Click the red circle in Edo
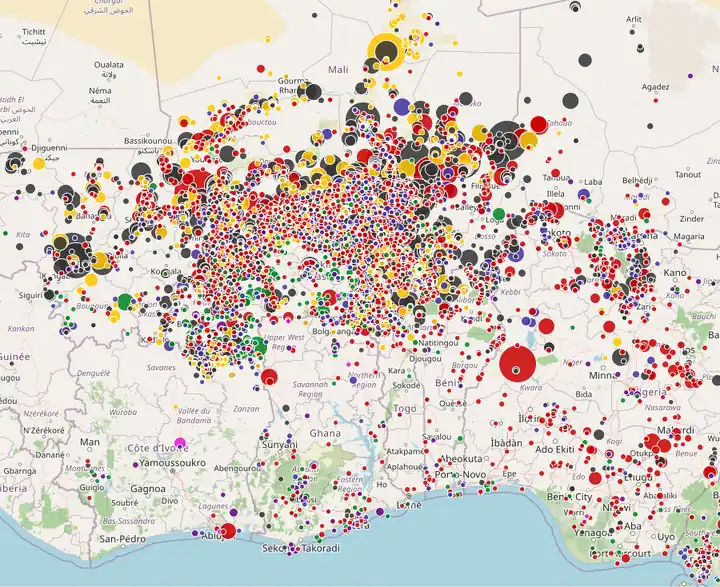The image size is (720, 587). click(595, 478)
